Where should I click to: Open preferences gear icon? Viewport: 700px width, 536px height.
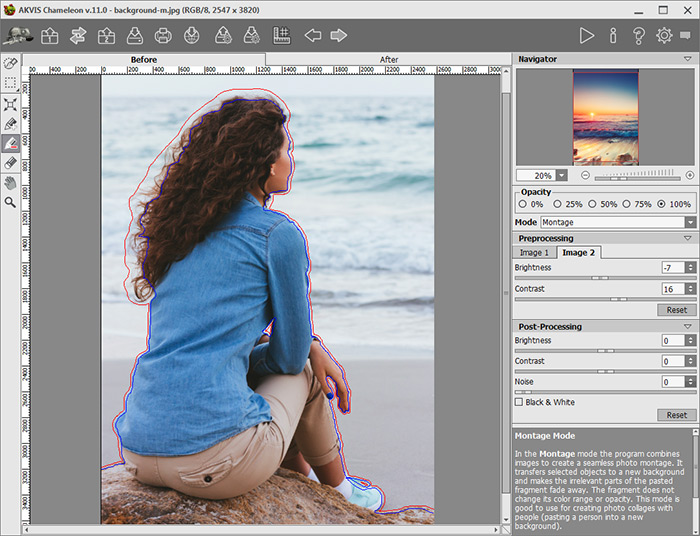664,35
